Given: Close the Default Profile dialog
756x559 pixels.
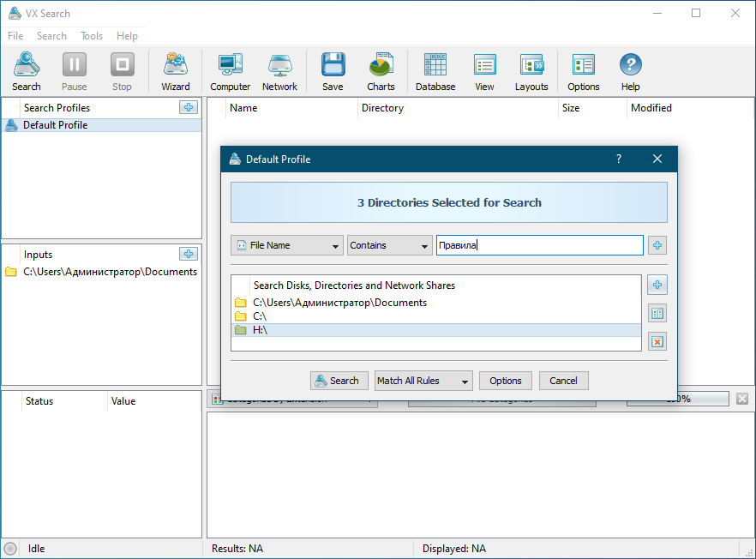Looking at the screenshot, I should [x=657, y=159].
